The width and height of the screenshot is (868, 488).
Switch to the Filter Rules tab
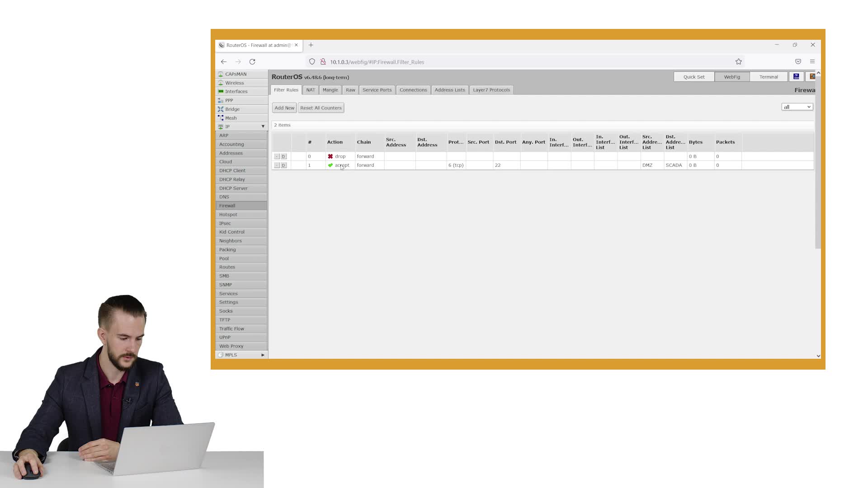(x=286, y=90)
